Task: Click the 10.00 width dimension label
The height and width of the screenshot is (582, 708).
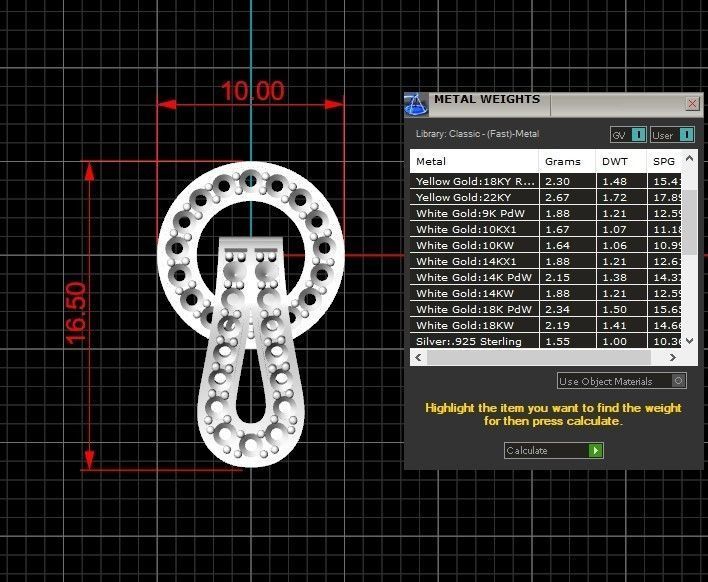Action: click(253, 91)
